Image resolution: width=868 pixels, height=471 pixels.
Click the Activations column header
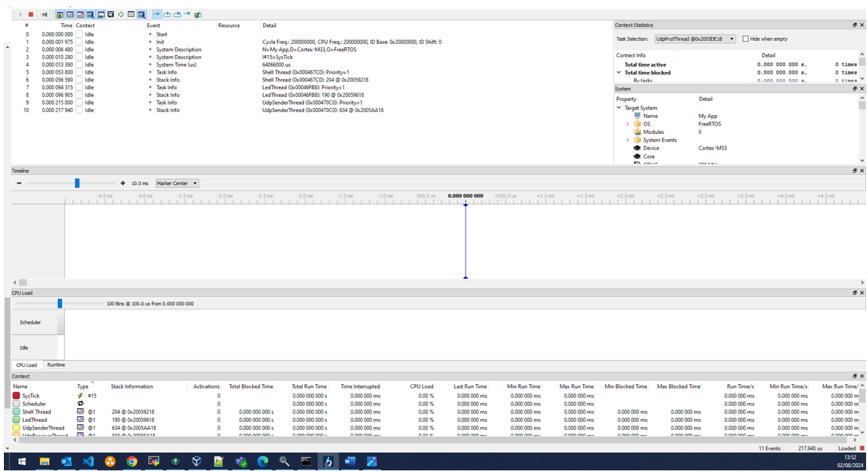(x=207, y=386)
